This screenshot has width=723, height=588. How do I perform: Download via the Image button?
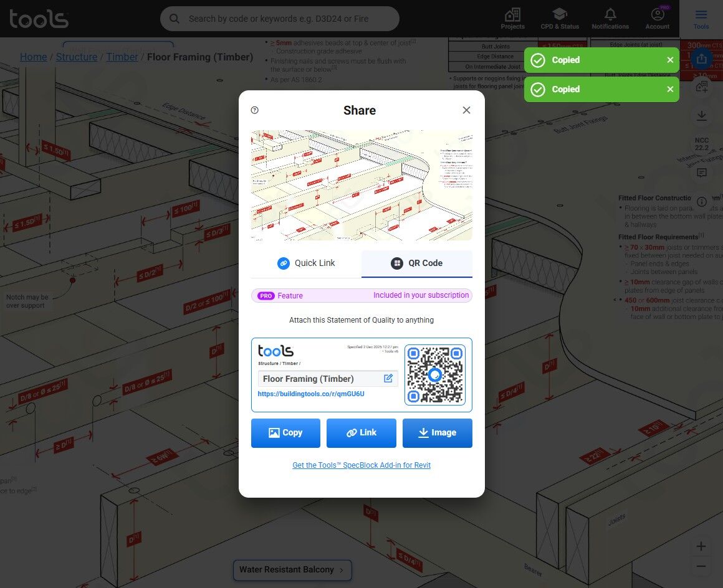coord(437,433)
